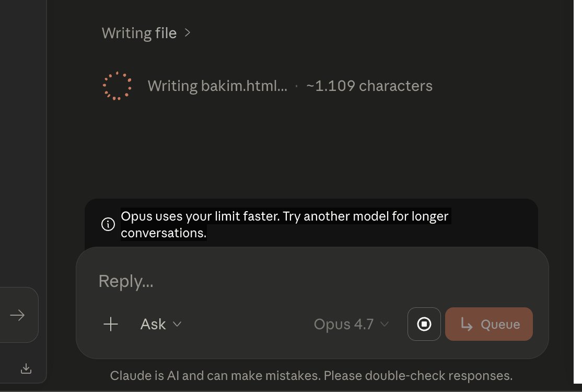Click the '~1.109 characters' text

click(369, 86)
